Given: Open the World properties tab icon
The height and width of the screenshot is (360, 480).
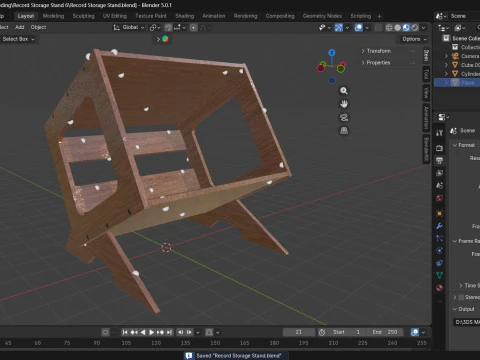Looking at the screenshot, I should (x=439, y=198).
